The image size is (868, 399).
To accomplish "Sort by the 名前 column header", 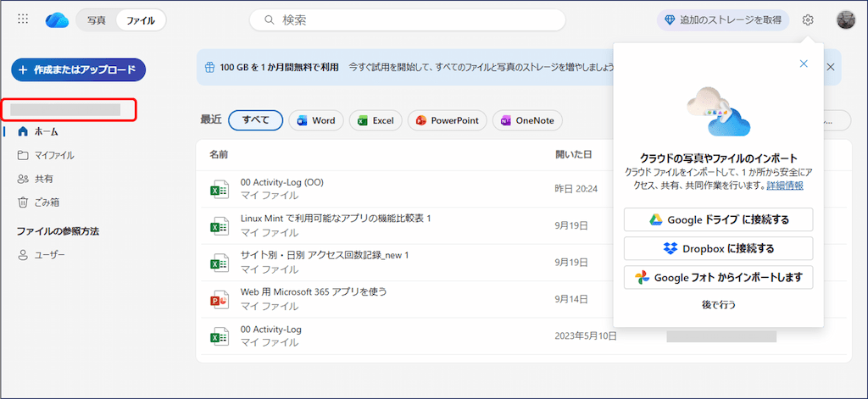I will coord(218,154).
